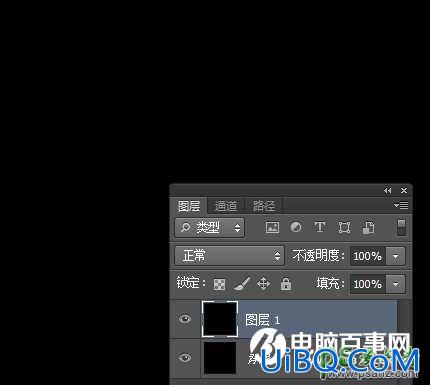
Task: Filter layers by smart object icon
Action: (x=368, y=228)
